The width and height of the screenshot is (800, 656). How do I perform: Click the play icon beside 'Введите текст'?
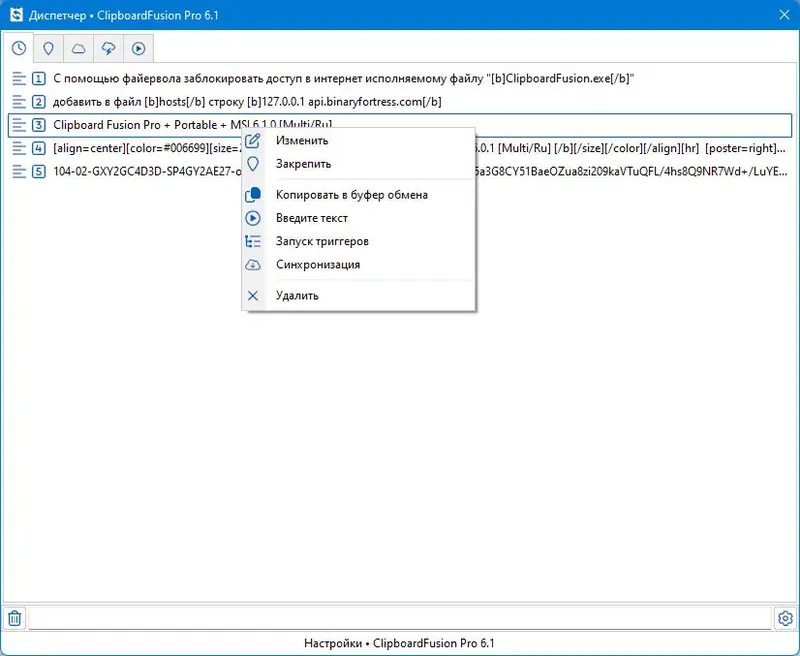[x=253, y=218]
